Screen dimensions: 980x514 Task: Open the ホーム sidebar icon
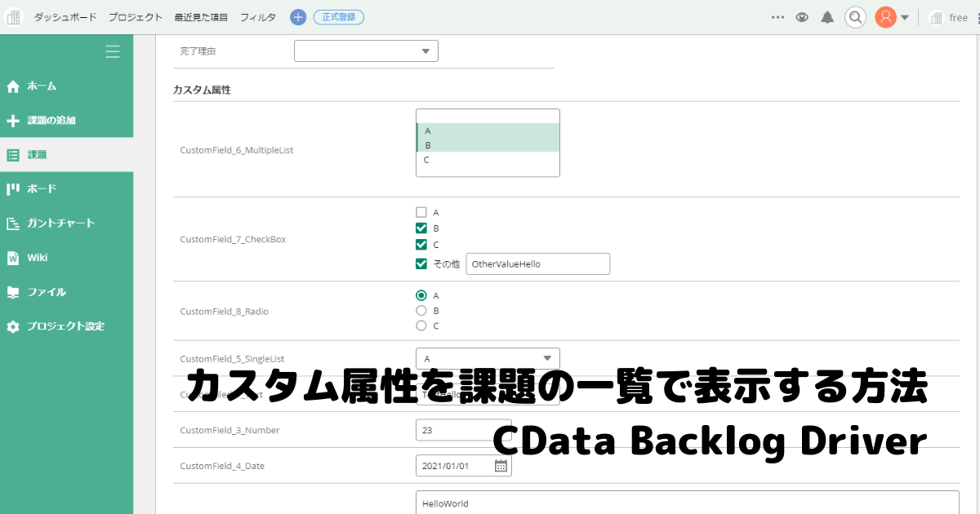[x=12, y=86]
